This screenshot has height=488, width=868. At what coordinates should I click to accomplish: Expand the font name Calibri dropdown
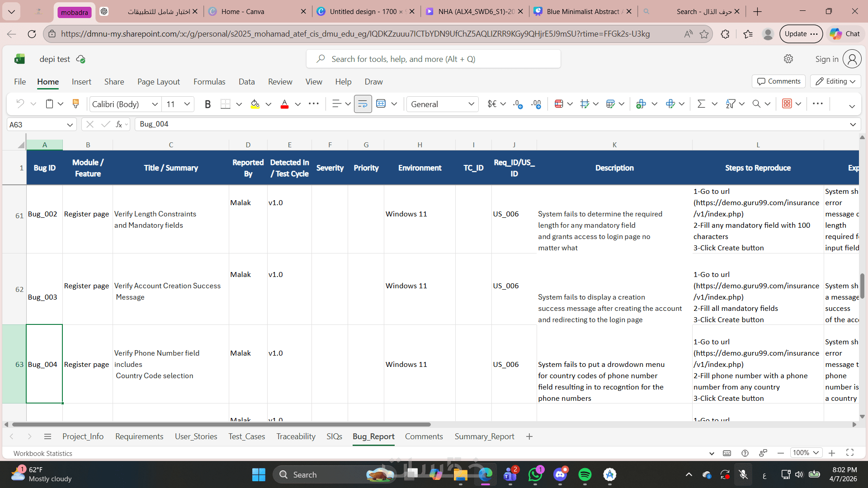(155, 104)
